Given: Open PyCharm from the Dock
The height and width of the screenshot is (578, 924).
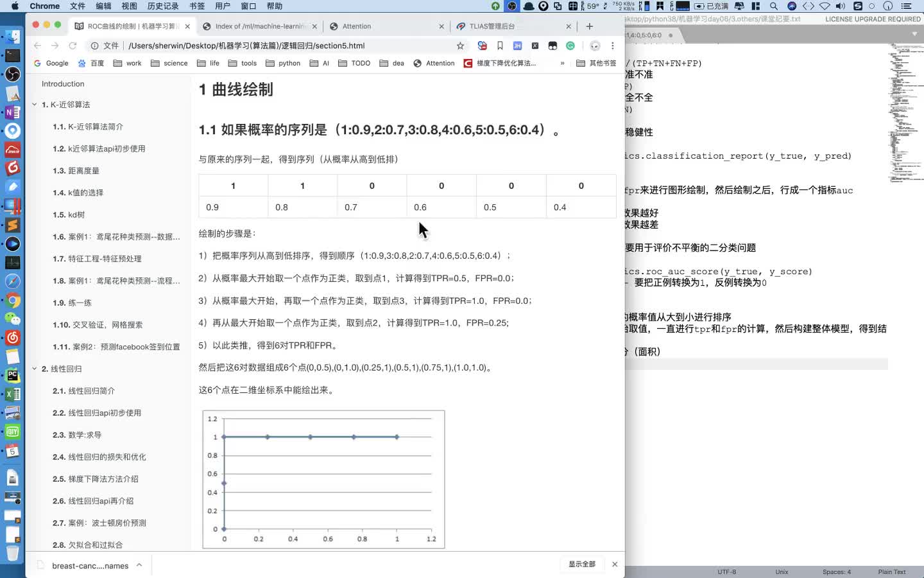Looking at the screenshot, I should [x=13, y=375].
